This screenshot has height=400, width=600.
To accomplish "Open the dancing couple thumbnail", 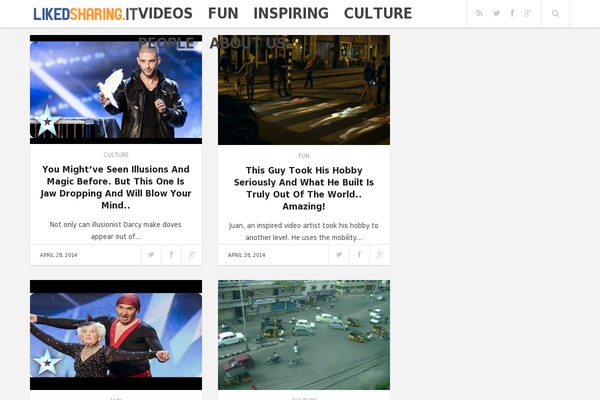I will [116, 335].
